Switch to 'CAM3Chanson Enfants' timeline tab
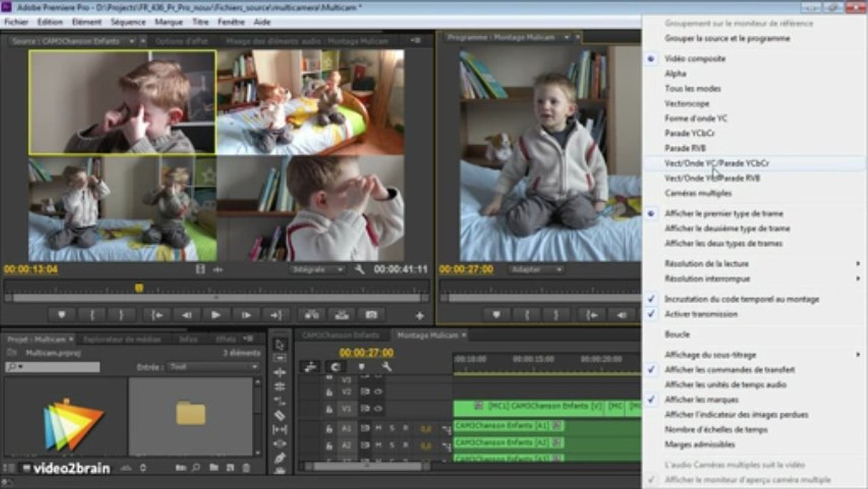This screenshot has width=868, height=489. pyautogui.click(x=341, y=336)
